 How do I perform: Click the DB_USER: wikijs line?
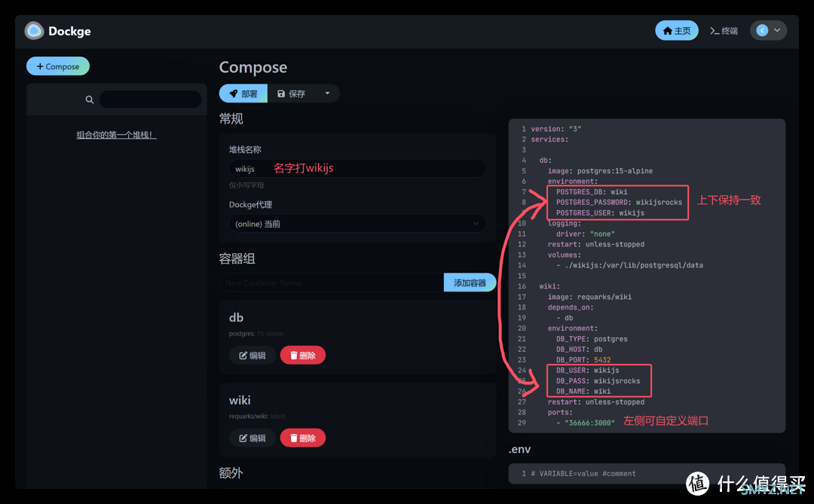[587, 370]
